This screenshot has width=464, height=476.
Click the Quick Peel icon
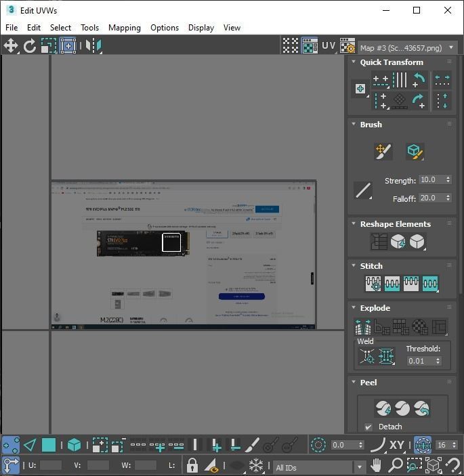(383, 408)
